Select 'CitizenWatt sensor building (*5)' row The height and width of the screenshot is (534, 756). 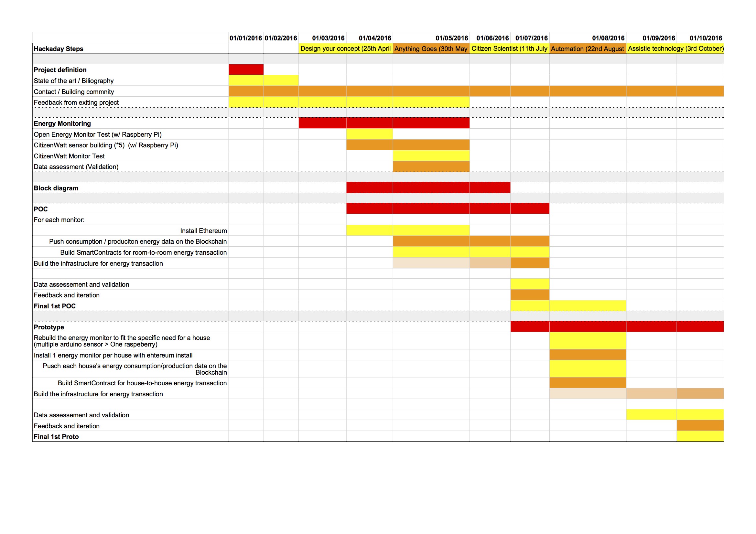pos(106,145)
